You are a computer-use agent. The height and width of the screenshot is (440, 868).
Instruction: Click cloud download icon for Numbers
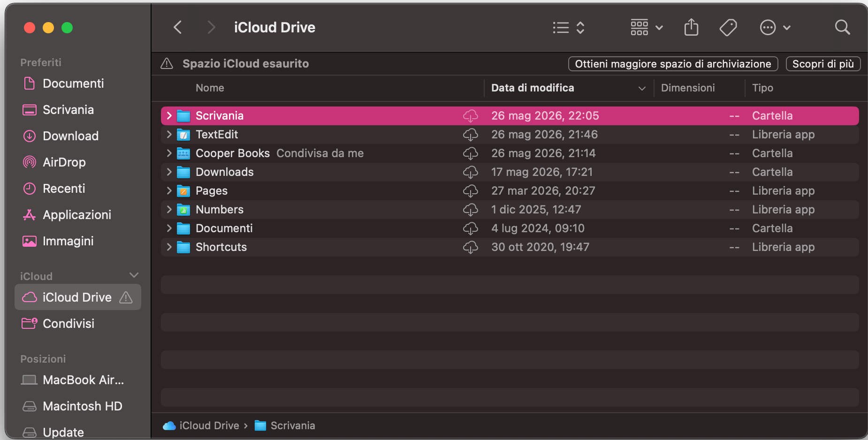coord(471,210)
